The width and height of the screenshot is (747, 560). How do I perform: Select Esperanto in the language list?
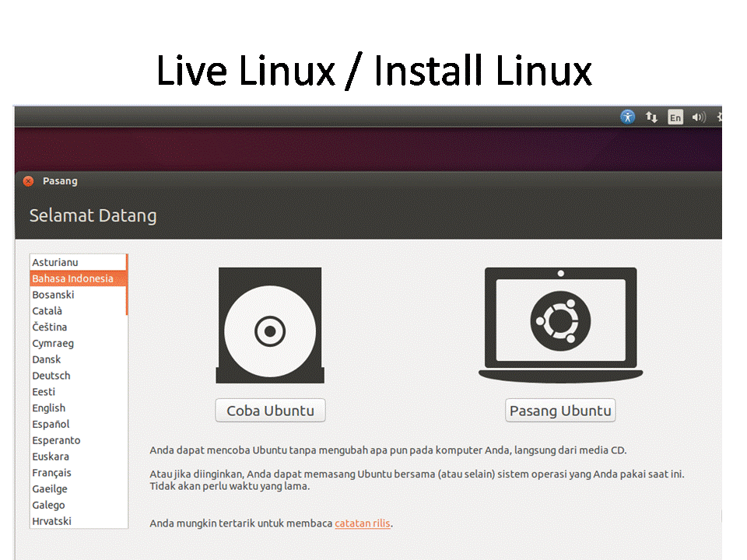tap(79, 440)
